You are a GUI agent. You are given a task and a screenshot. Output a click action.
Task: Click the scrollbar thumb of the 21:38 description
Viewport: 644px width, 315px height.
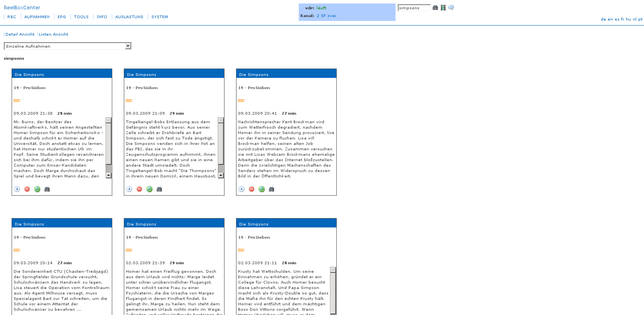(109, 144)
